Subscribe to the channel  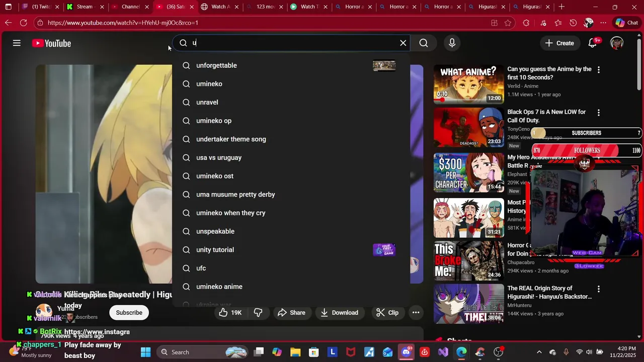[129, 313]
